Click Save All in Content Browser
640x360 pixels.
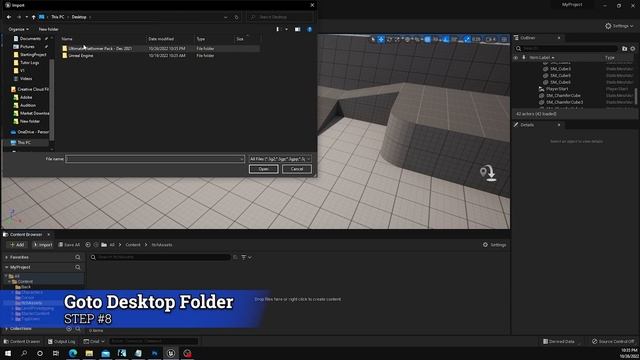point(69,245)
